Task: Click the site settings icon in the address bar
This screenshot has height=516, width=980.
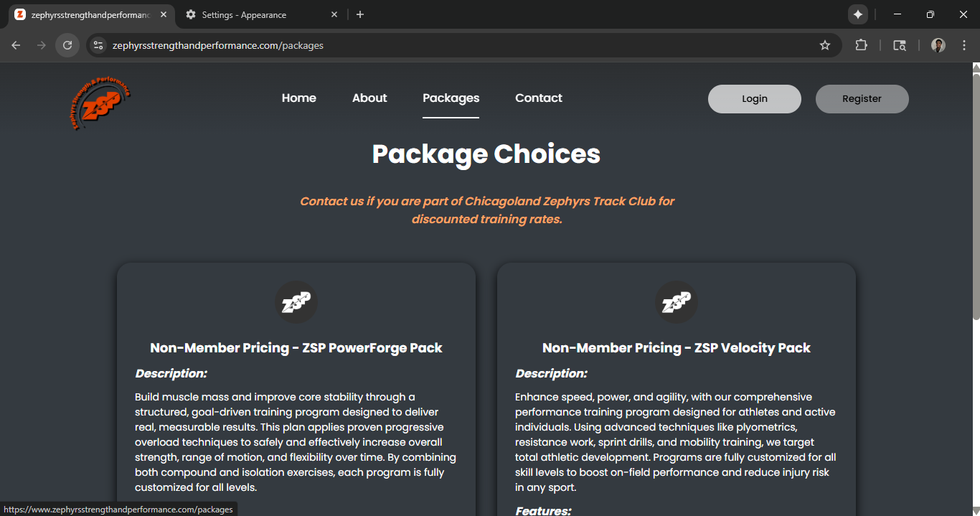Action: (x=98, y=44)
